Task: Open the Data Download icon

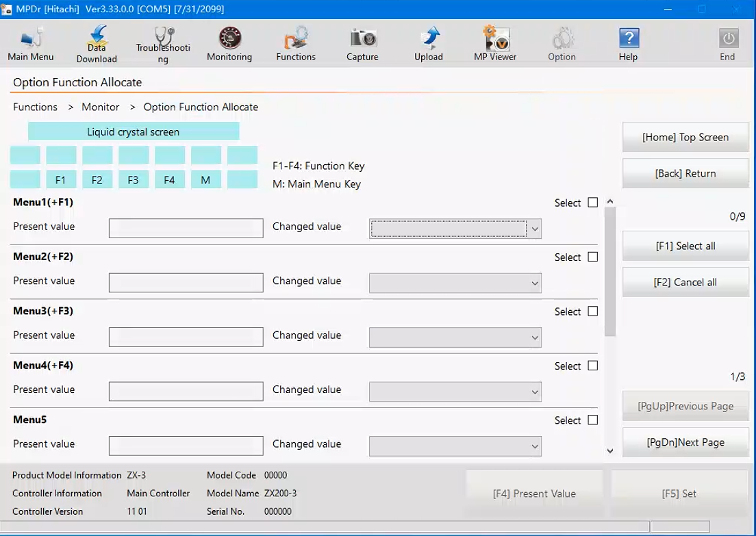Action: tap(97, 44)
